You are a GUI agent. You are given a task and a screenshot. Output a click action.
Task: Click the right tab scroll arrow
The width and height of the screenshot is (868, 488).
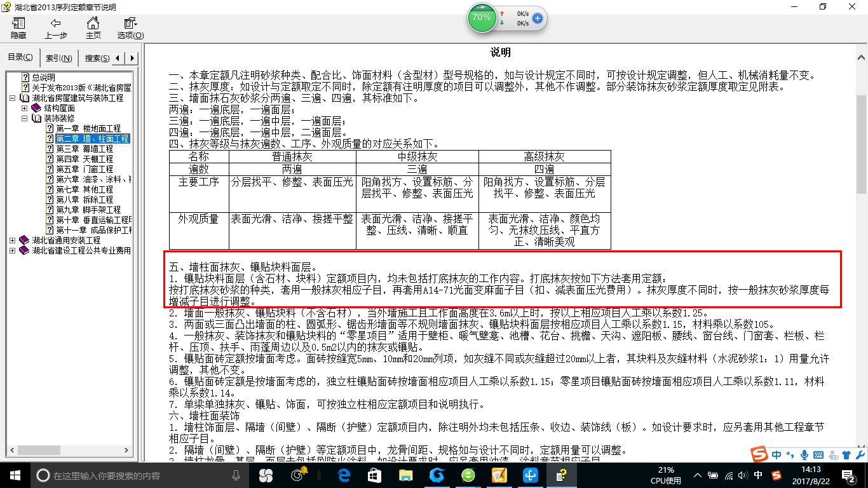132,58
